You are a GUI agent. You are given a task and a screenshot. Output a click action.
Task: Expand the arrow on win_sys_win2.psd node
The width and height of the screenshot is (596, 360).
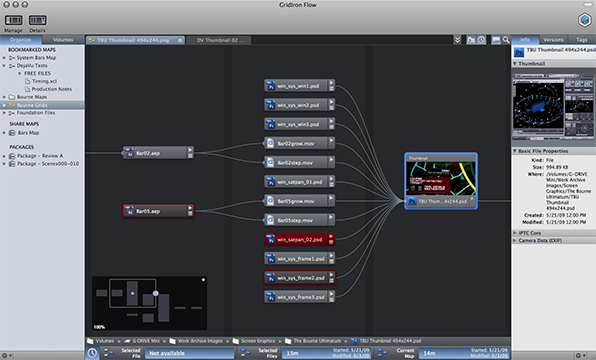[331, 102]
